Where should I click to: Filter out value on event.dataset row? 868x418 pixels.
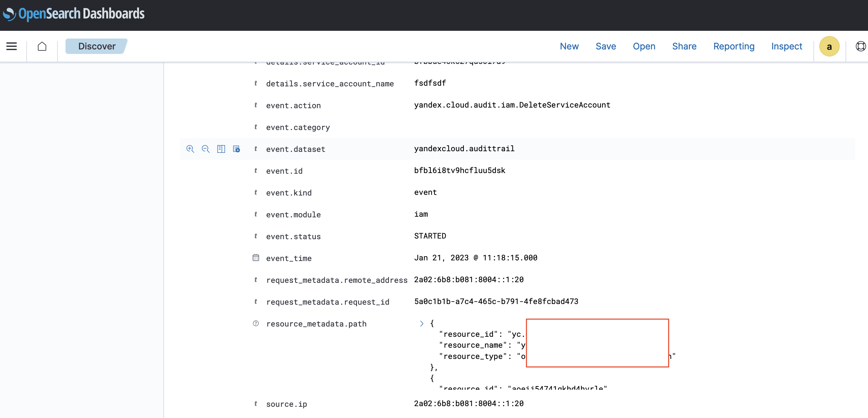(x=205, y=149)
